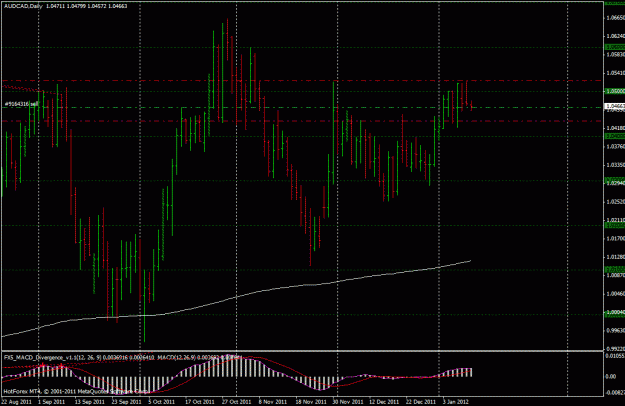Click the 30 Nov 2011 date label
This screenshot has height=406, width=625.
pos(348,402)
